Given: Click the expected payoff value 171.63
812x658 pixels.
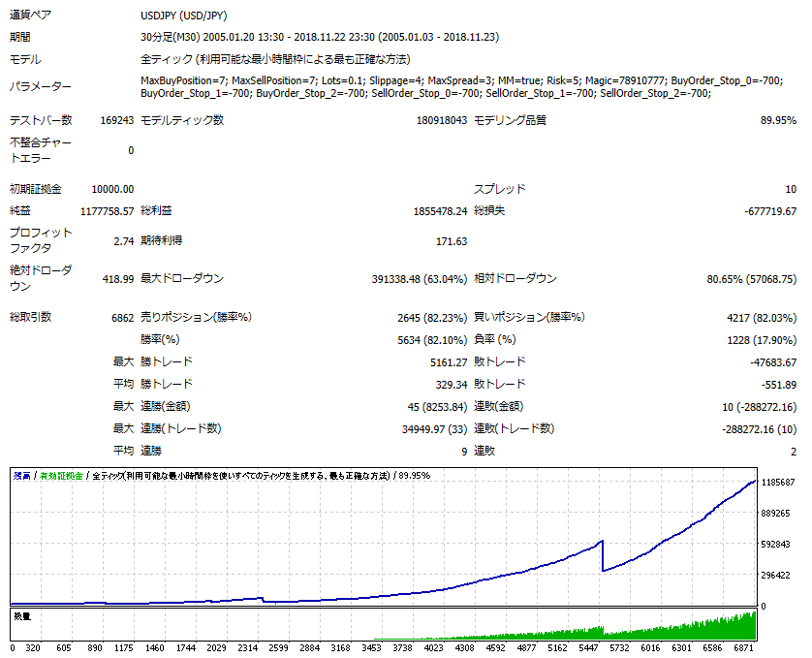Looking at the screenshot, I should point(452,241).
